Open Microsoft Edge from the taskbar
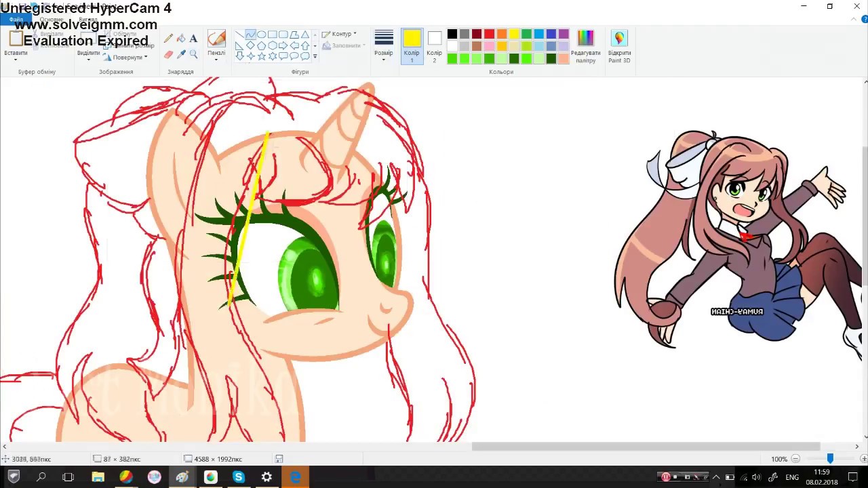868x488 pixels. click(295, 477)
